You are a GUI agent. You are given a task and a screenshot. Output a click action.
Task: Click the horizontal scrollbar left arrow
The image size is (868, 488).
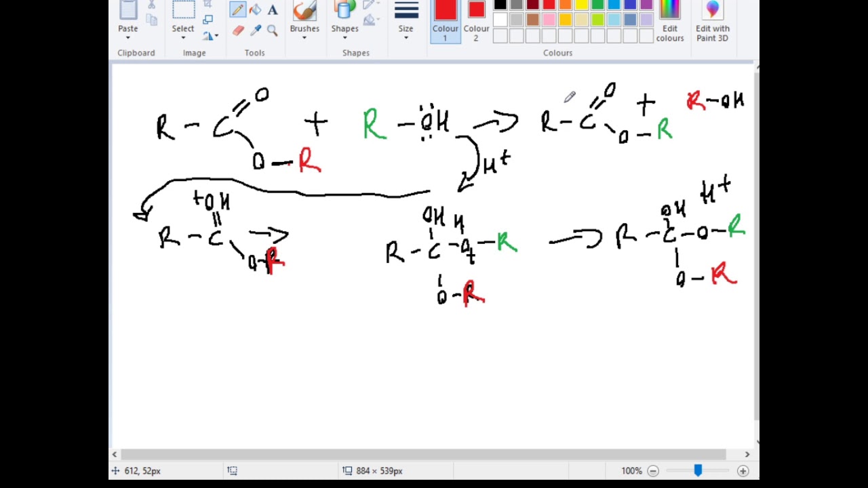pos(115,454)
